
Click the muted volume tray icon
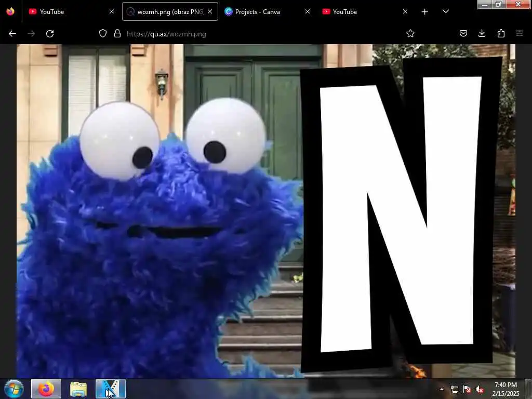pyautogui.click(x=480, y=390)
